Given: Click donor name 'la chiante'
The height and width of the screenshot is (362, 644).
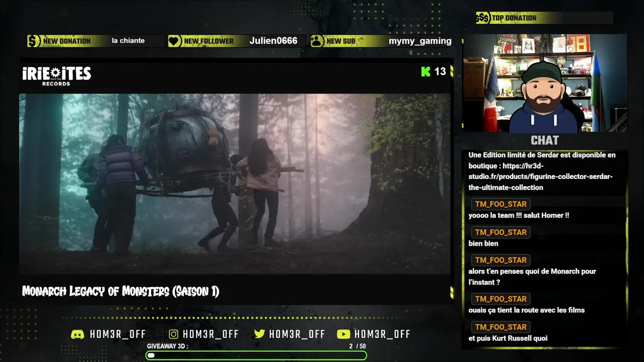Looking at the screenshot, I should click(128, 41).
